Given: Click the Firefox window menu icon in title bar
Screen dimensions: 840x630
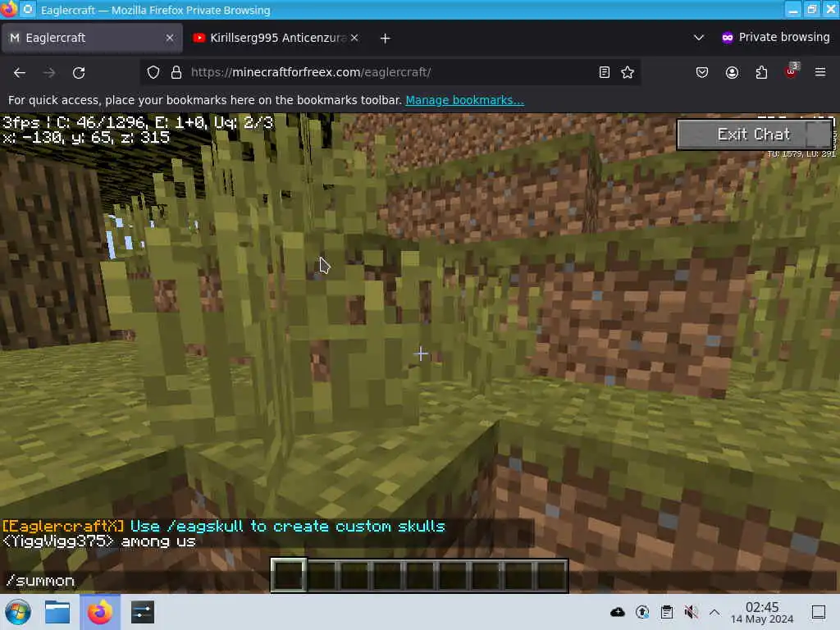Looking at the screenshot, I should [x=8, y=9].
